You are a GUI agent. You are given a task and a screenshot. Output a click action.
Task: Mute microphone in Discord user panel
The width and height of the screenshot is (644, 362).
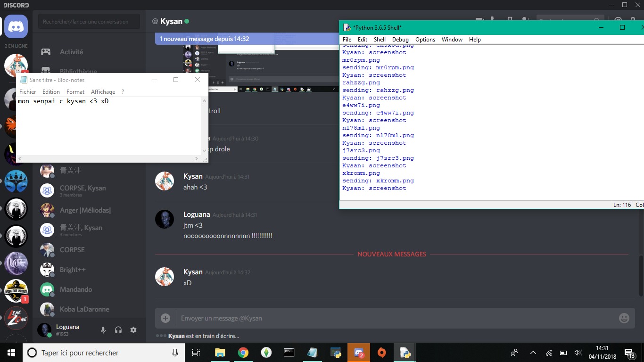point(103,330)
